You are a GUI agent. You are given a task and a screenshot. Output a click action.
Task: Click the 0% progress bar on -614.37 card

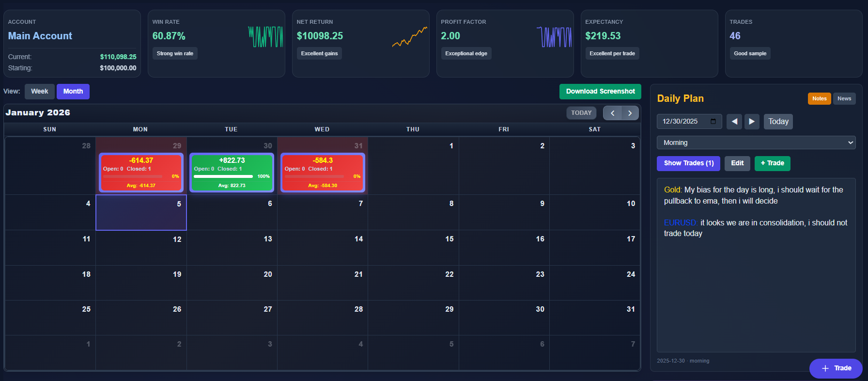133,176
